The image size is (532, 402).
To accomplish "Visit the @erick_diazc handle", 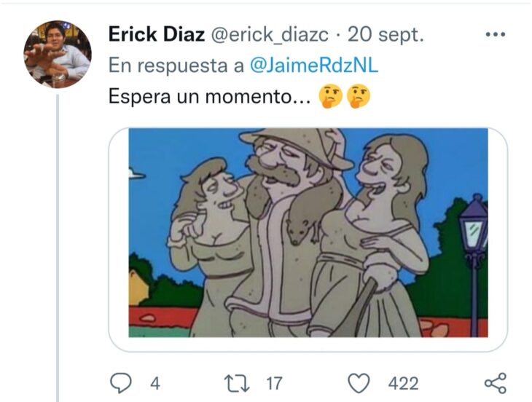I will (270, 34).
